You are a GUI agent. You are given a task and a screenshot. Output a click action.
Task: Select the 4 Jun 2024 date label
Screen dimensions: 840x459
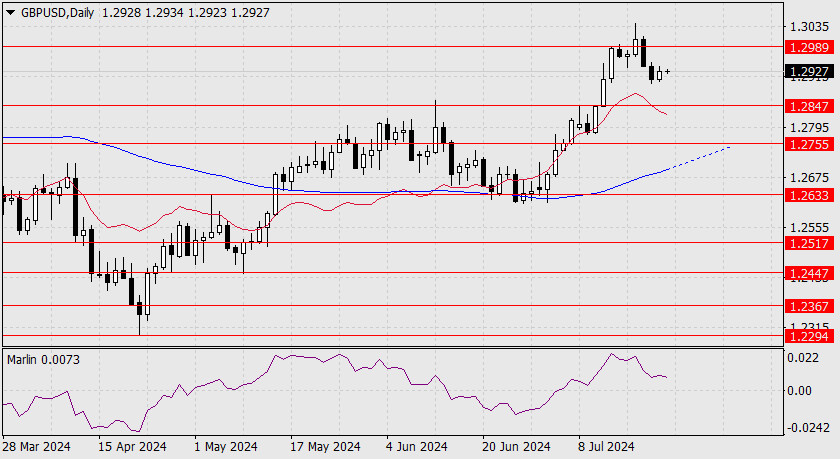coord(417,447)
